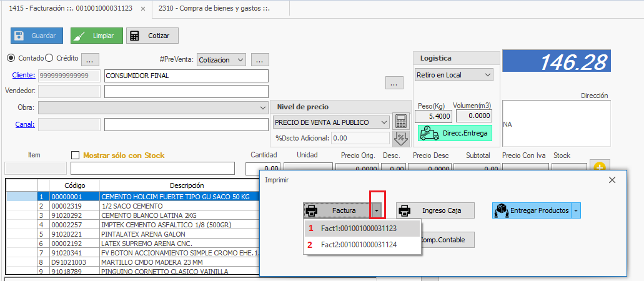Click the %Dscto Adicional input field

(360, 138)
